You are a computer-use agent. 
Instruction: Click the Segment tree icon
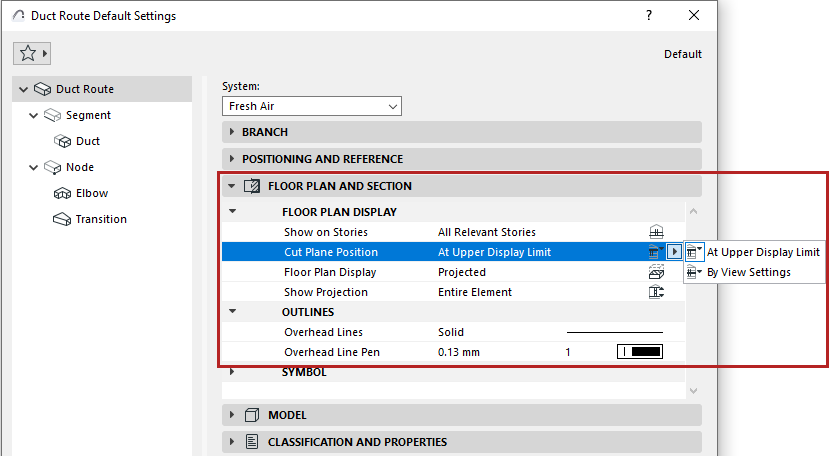pyautogui.click(x=52, y=115)
